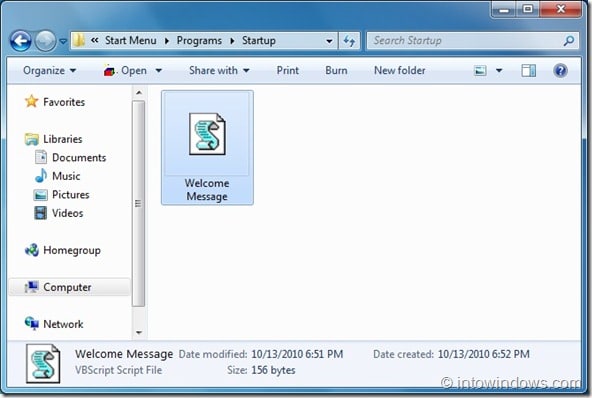Change view using the view icon
Image resolution: width=592 pixels, height=398 pixels.
point(480,71)
